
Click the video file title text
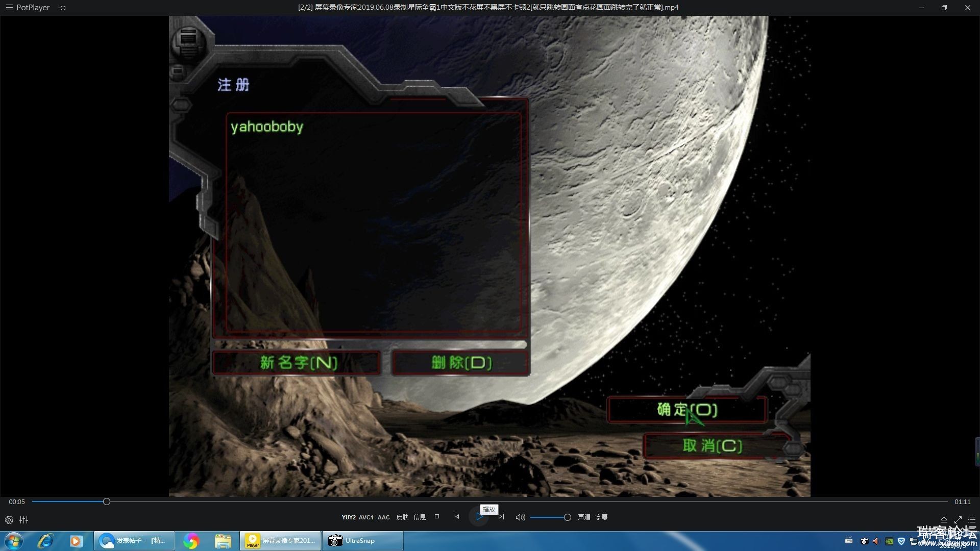tap(488, 8)
